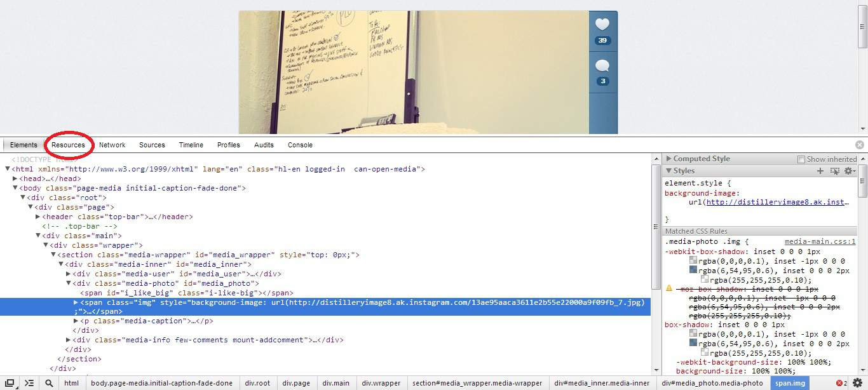Expand the p media-caption node
The height and width of the screenshot is (390, 868).
coord(76,321)
